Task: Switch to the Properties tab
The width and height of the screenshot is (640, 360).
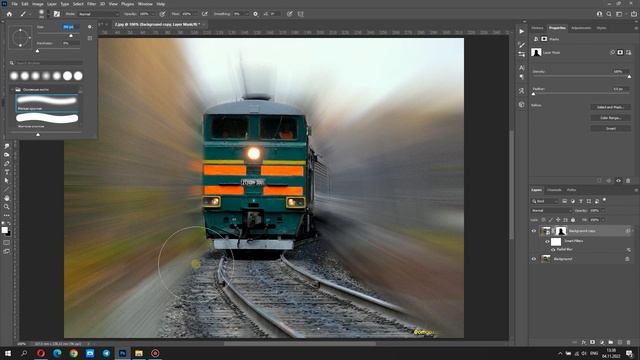Action: pyautogui.click(x=557, y=28)
